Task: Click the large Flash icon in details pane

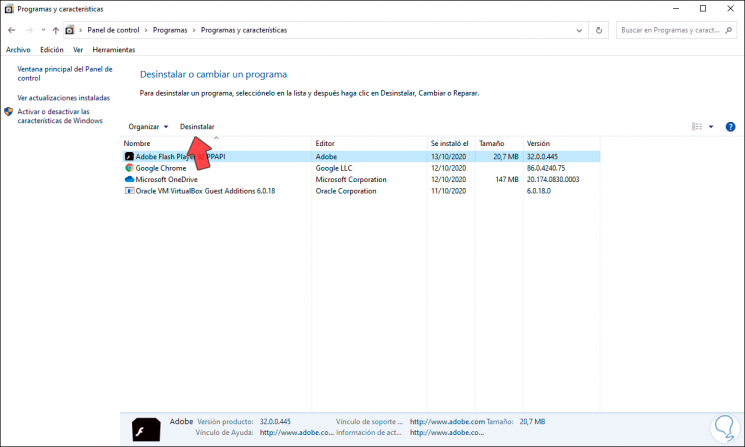Action: (x=146, y=430)
